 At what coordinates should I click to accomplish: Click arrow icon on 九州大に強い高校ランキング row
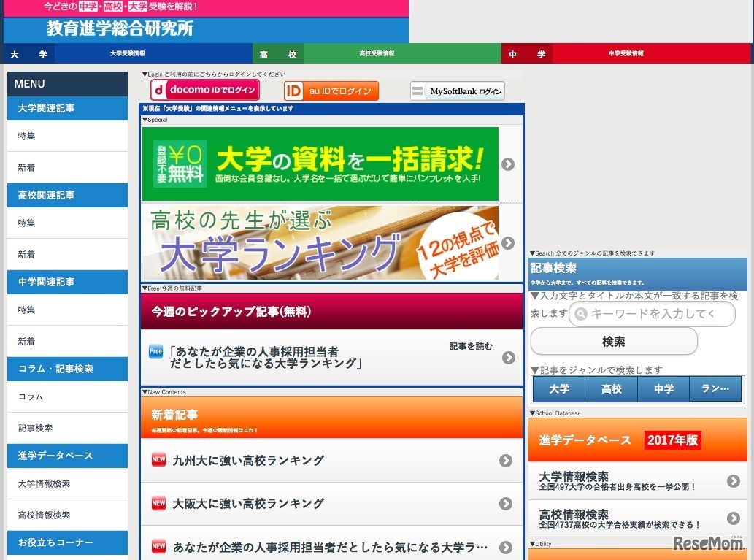(505, 461)
